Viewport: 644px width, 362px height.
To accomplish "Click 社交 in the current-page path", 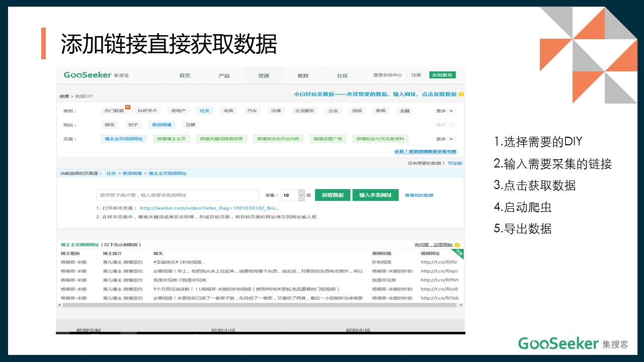I will click(x=111, y=173).
